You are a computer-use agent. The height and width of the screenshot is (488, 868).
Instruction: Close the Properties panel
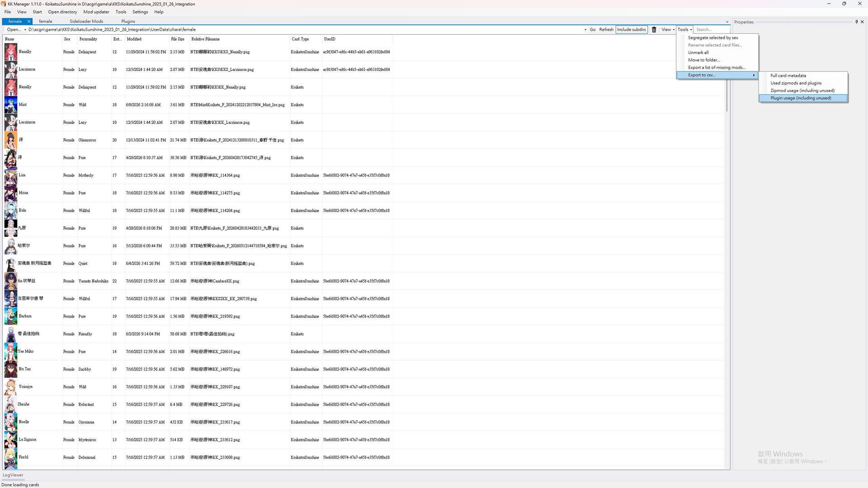tap(862, 22)
